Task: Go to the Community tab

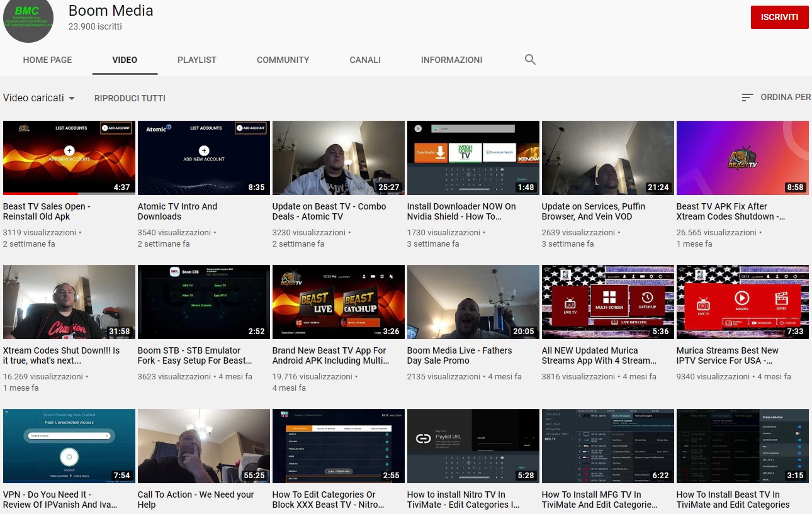Action: click(283, 60)
